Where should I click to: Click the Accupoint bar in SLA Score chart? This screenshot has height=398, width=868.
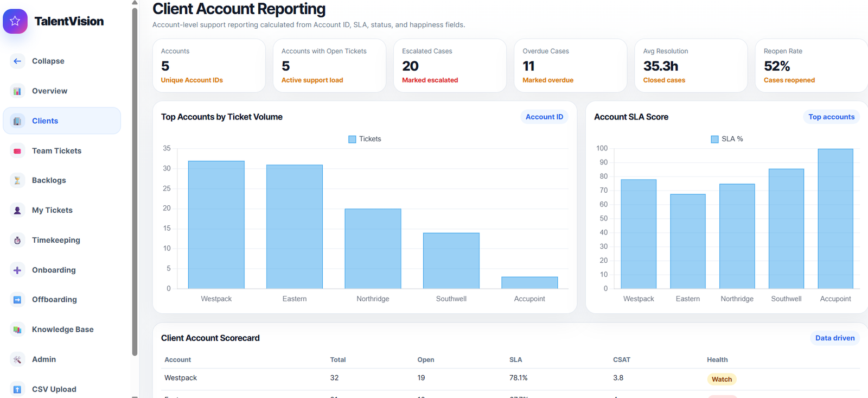(x=835, y=219)
